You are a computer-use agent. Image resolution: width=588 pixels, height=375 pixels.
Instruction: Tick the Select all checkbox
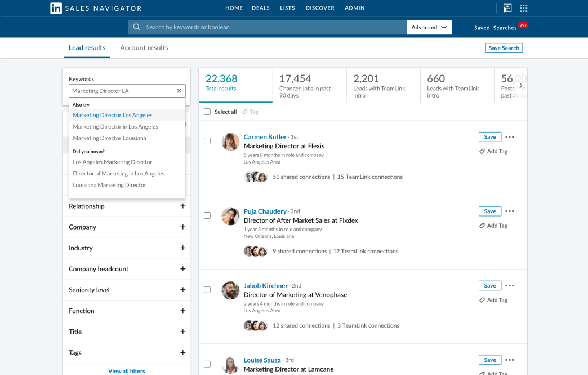tap(207, 112)
